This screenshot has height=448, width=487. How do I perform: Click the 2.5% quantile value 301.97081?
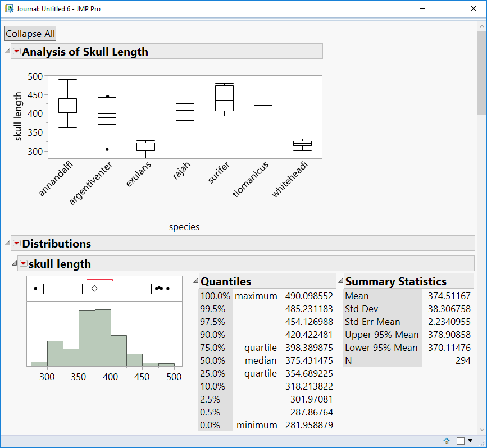point(312,399)
